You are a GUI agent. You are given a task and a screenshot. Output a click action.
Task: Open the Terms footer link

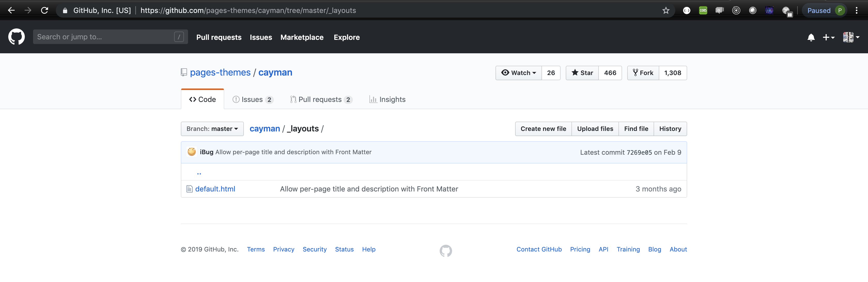click(x=256, y=249)
